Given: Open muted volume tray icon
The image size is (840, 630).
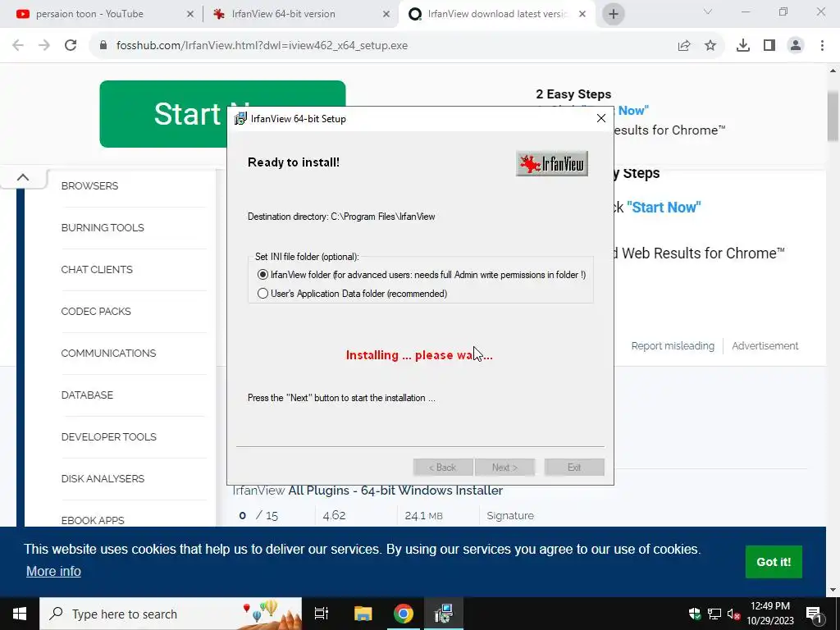Looking at the screenshot, I should 734,614.
